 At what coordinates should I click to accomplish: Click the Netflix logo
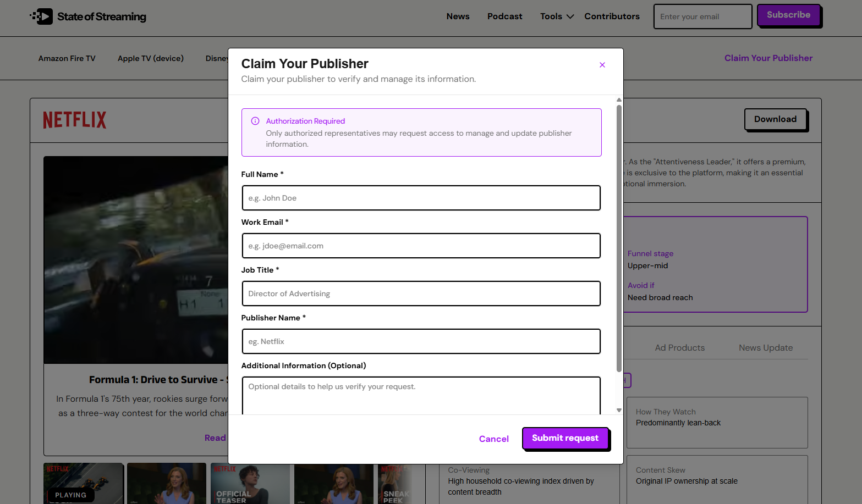coord(75,120)
